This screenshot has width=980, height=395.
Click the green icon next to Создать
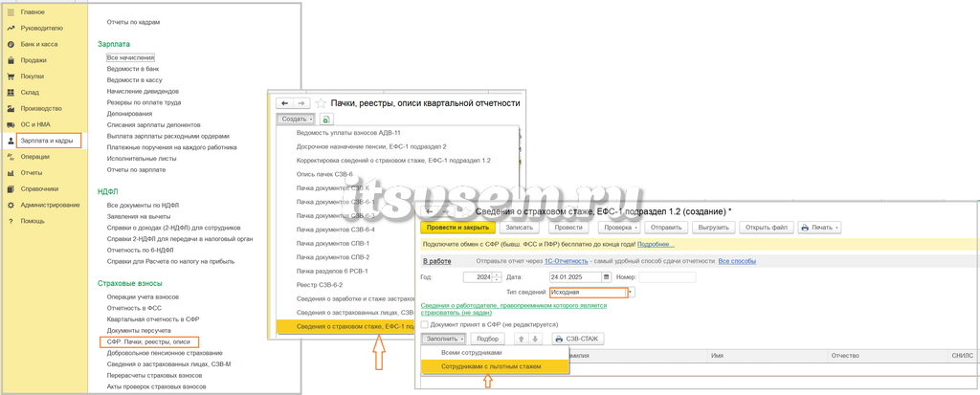tap(325, 119)
